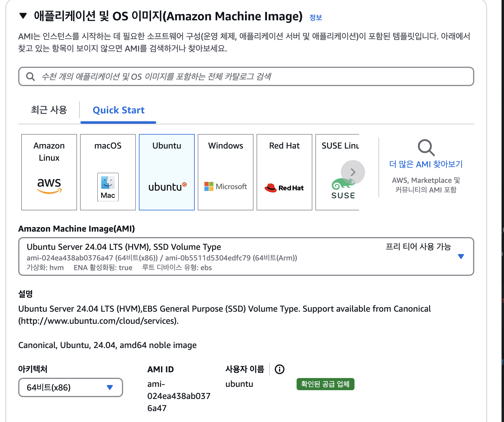Image resolution: width=504 pixels, height=422 pixels.
Task: Click the search magnifier icon in field
Action: 30,76
